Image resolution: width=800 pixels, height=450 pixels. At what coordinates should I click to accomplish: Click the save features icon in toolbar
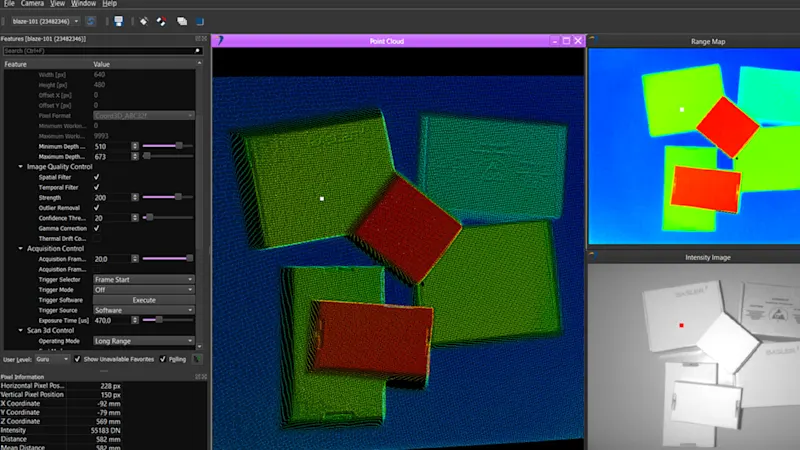point(119,20)
